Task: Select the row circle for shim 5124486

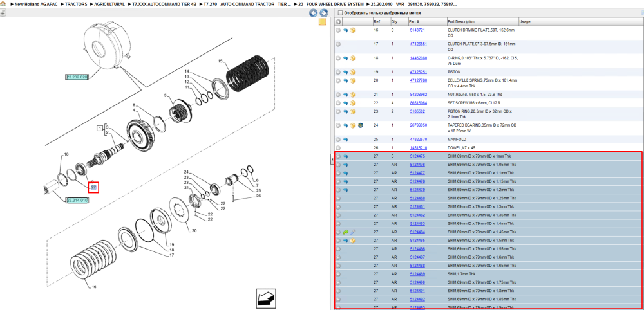Action: (x=339, y=249)
